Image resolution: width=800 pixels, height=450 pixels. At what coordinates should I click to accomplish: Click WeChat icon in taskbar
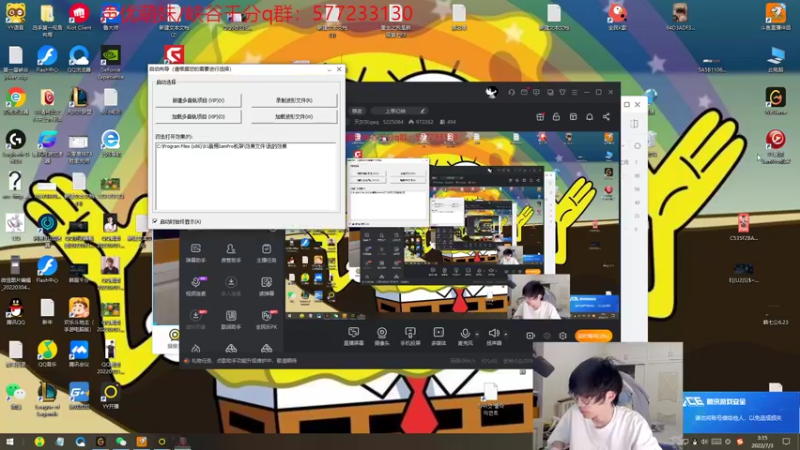[121, 442]
